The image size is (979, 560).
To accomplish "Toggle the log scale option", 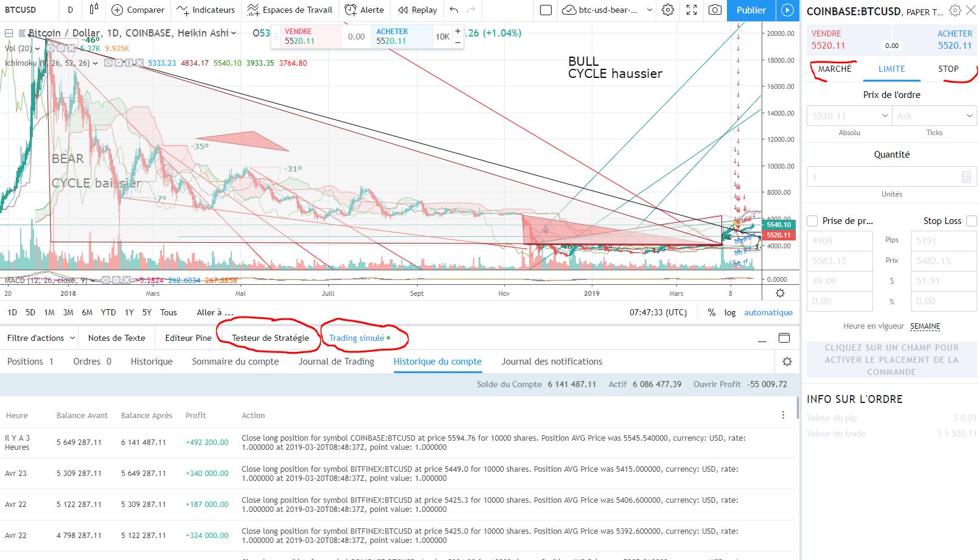I will 729,312.
